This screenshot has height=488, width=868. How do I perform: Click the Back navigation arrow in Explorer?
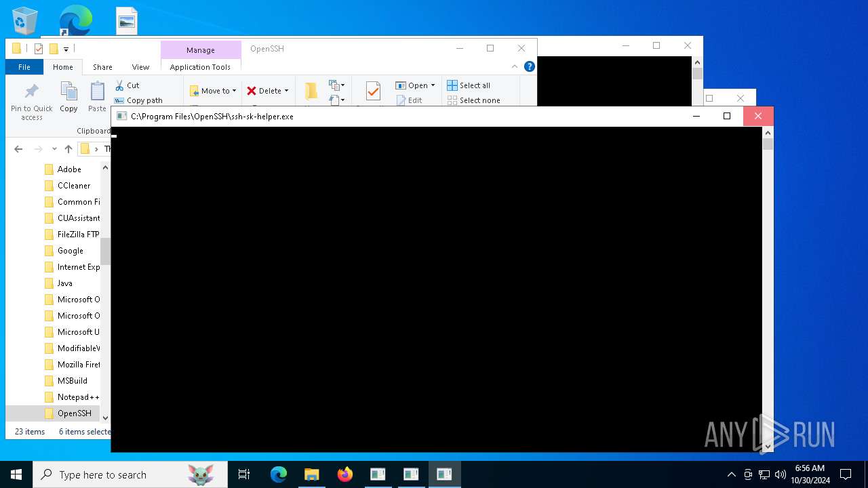coord(18,149)
